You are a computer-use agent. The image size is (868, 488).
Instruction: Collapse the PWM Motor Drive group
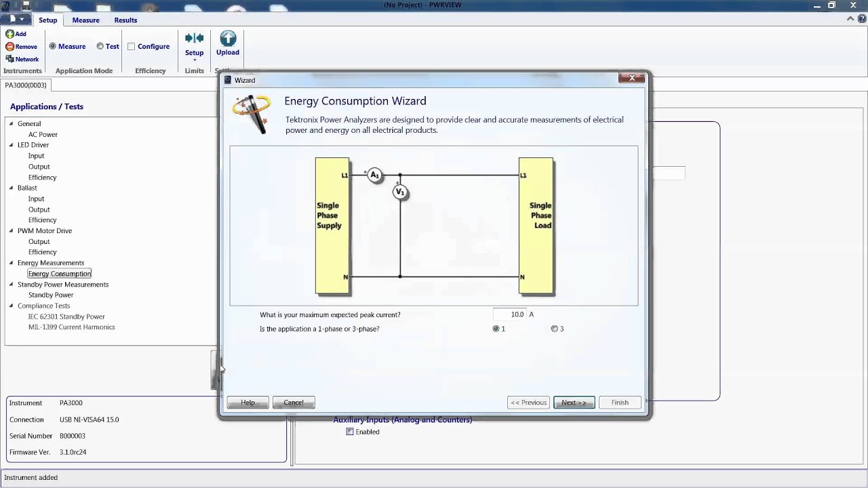pos(11,230)
